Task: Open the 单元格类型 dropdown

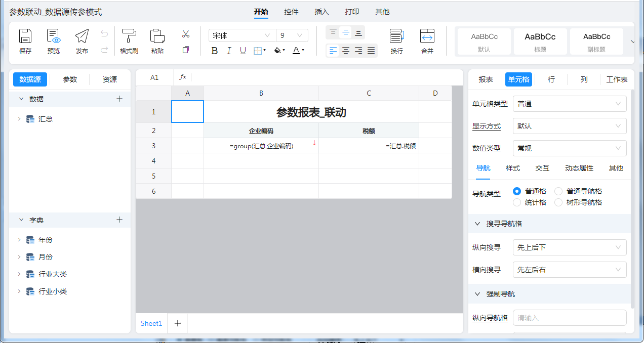Action: [x=570, y=104]
